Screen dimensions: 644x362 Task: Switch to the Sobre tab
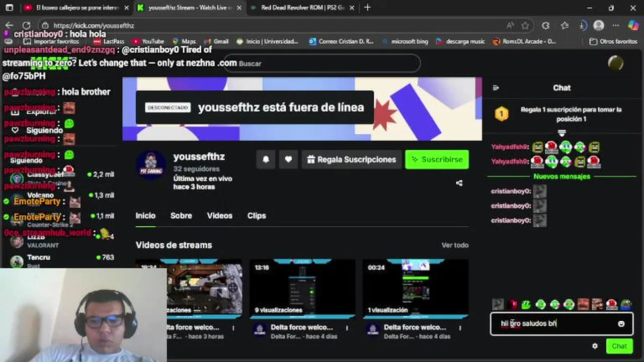181,215
